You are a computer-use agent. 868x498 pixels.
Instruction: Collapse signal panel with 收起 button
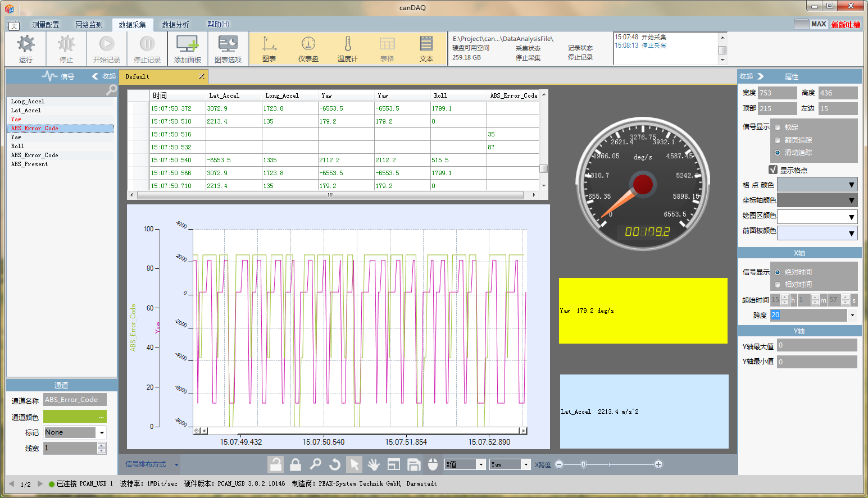tap(104, 76)
